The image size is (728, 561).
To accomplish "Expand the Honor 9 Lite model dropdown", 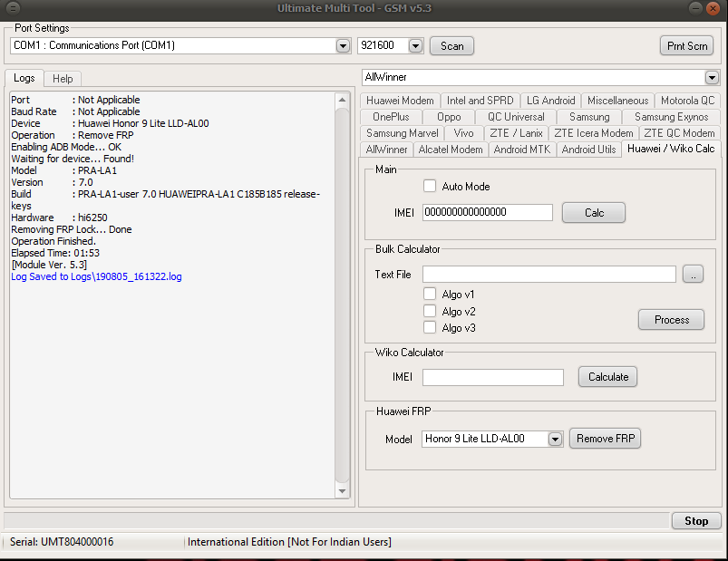I will tap(555, 439).
